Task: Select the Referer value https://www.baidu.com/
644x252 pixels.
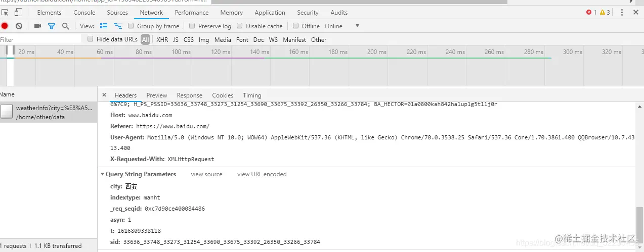Action: click(173, 126)
